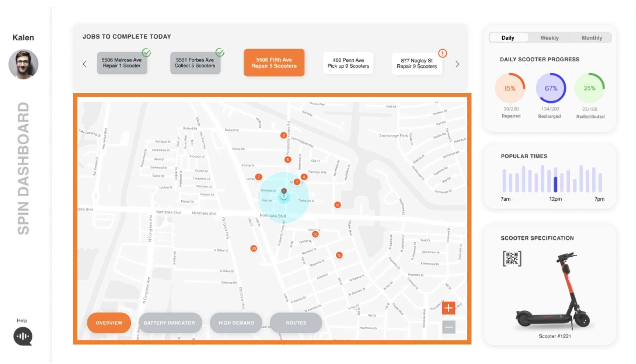Expand the jobs carousel with right arrow
This screenshot has height=364, width=636.
point(457,64)
